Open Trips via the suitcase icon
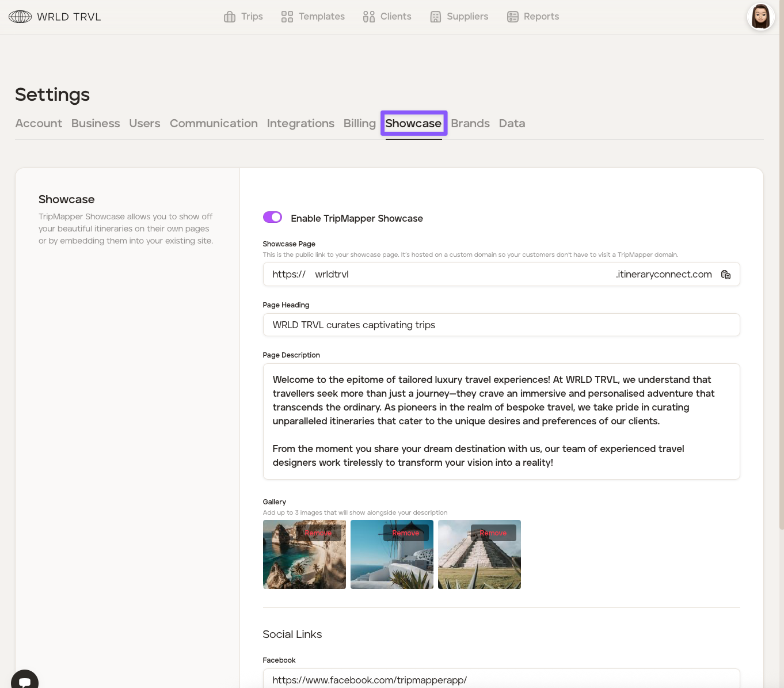784x688 pixels. (230, 17)
